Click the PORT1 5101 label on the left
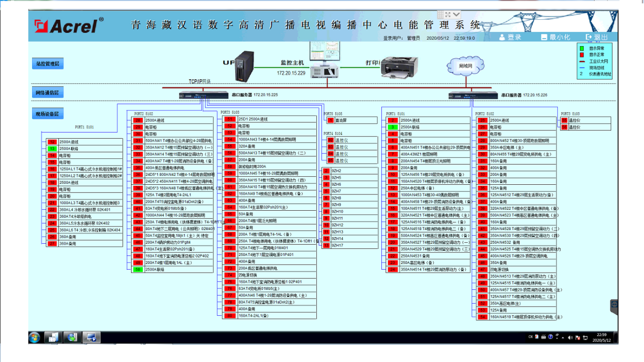The height and width of the screenshot is (362, 644). point(84,127)
